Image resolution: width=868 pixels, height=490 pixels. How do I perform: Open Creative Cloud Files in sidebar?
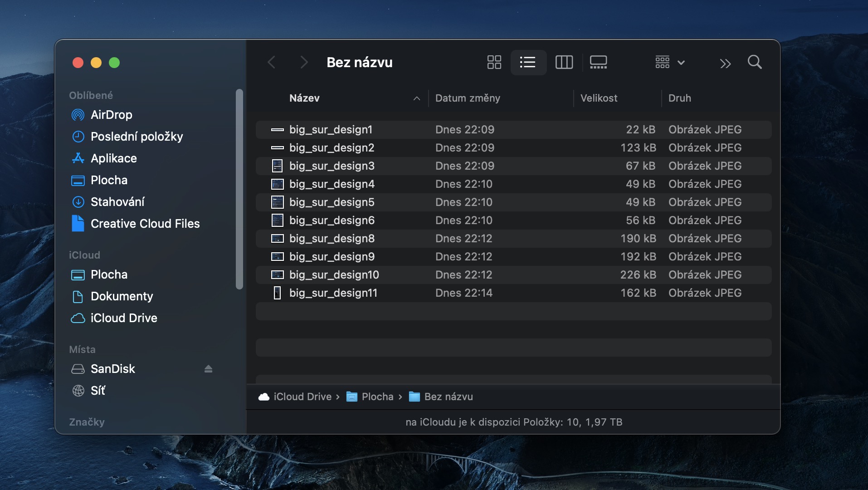[x=145, y=224]
